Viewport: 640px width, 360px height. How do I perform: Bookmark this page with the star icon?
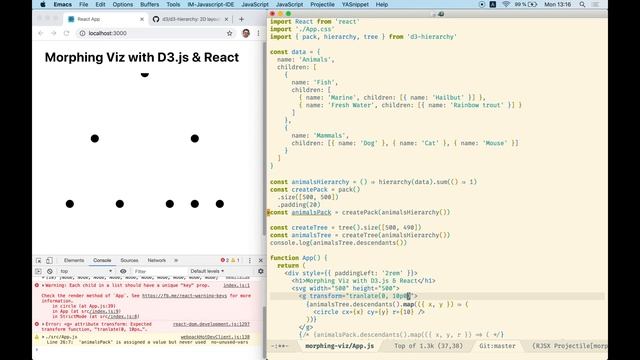[229, 33]
